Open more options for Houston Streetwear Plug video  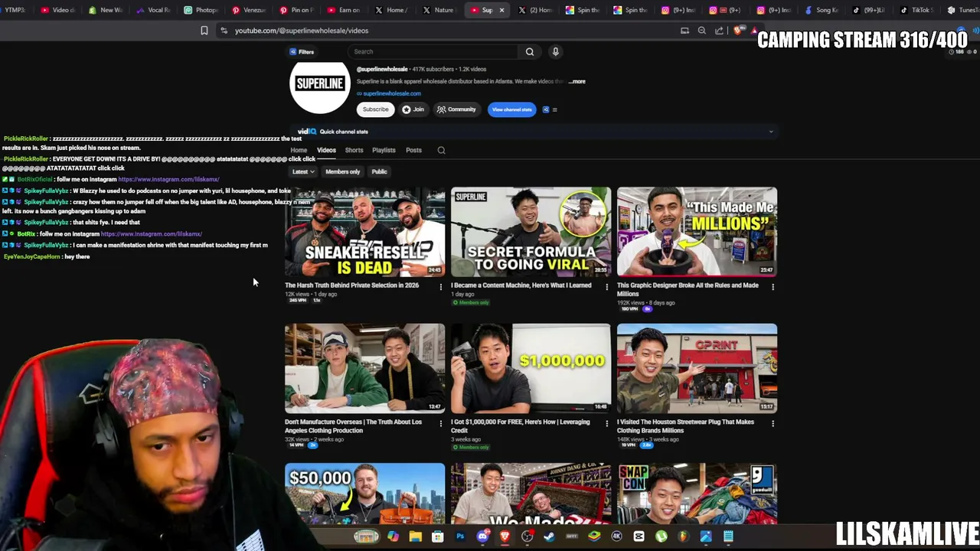[x=773, y=423]
